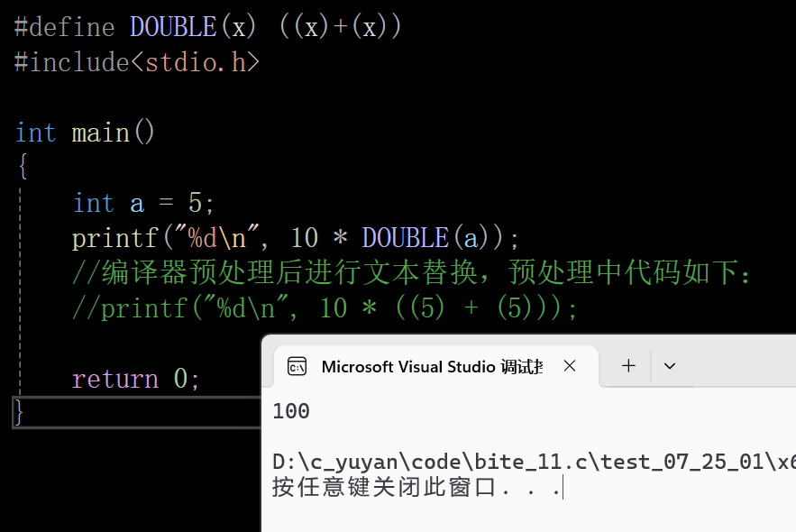Screen dimensions: 796x532
Task: Place cursor on the #define DOUBLE(x) line
Action: click(207, 27)
